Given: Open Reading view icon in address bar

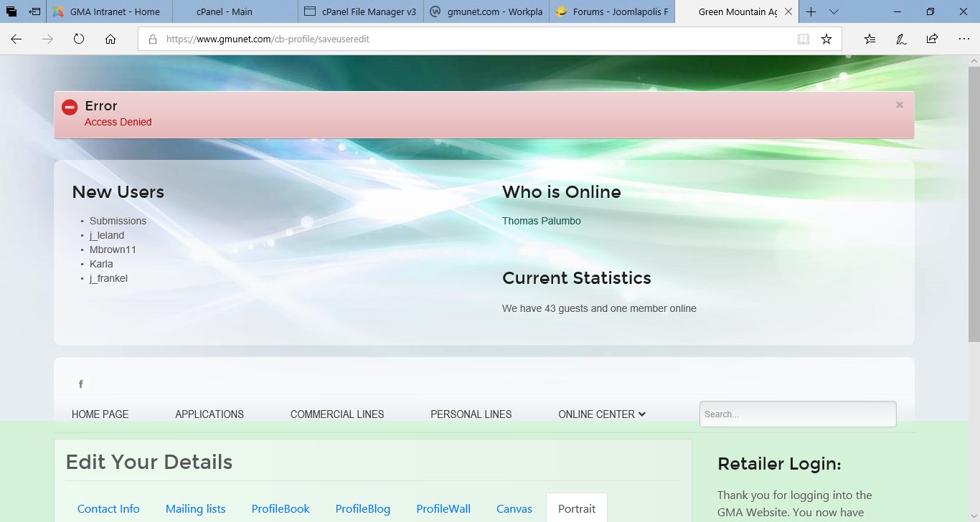Looking at the screenshot, I should tap(804, 39).
